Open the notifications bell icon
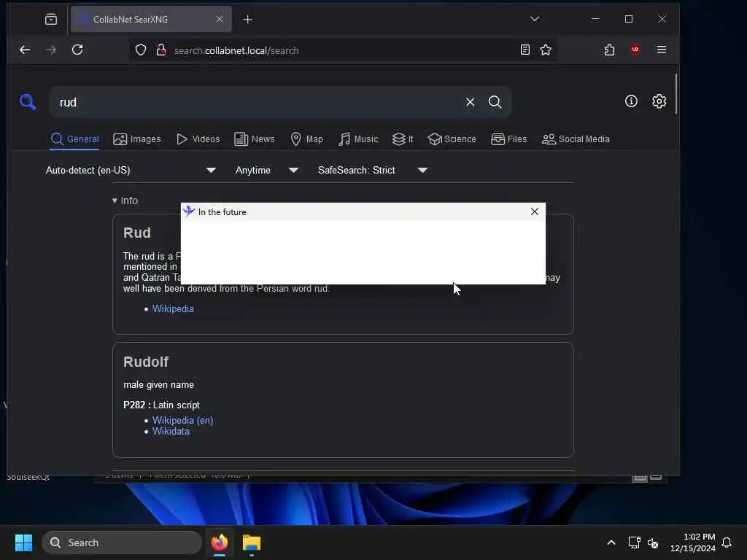This screenshot has width=747, height=560. [x=727, y=542]
